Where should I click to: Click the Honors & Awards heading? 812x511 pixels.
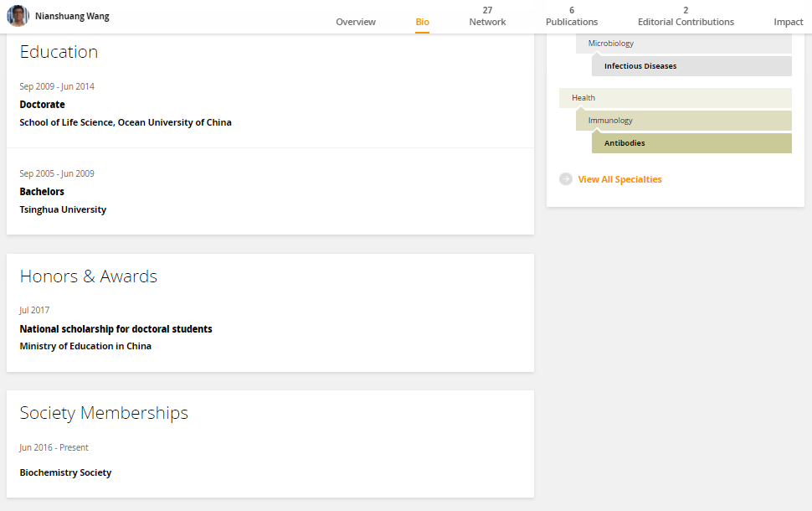click(x=89, y=276)
